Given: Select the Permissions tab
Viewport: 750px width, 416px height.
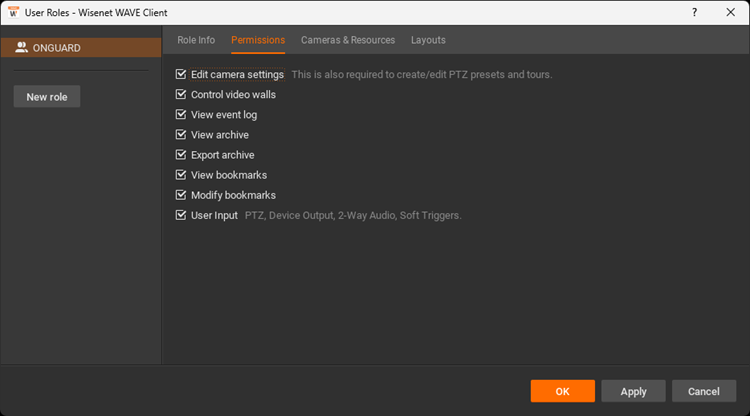Looking at the screenshot, I should coord(258,40).
